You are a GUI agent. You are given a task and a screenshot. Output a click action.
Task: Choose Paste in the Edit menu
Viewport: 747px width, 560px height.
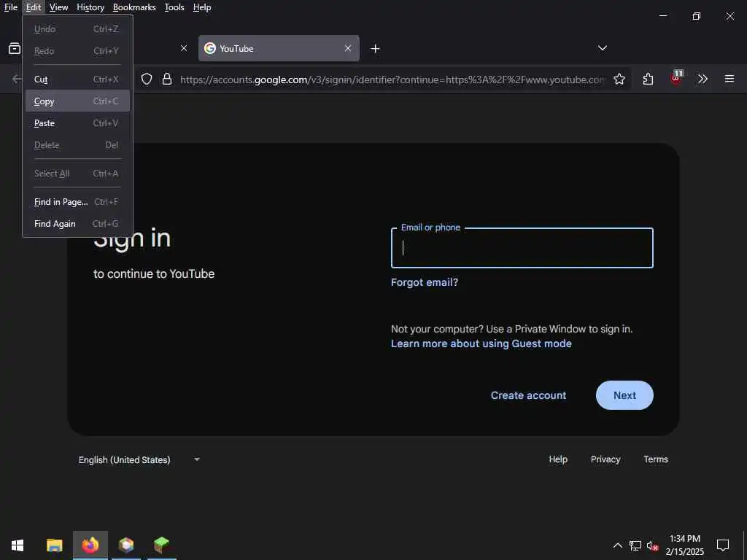coord(77,122)
